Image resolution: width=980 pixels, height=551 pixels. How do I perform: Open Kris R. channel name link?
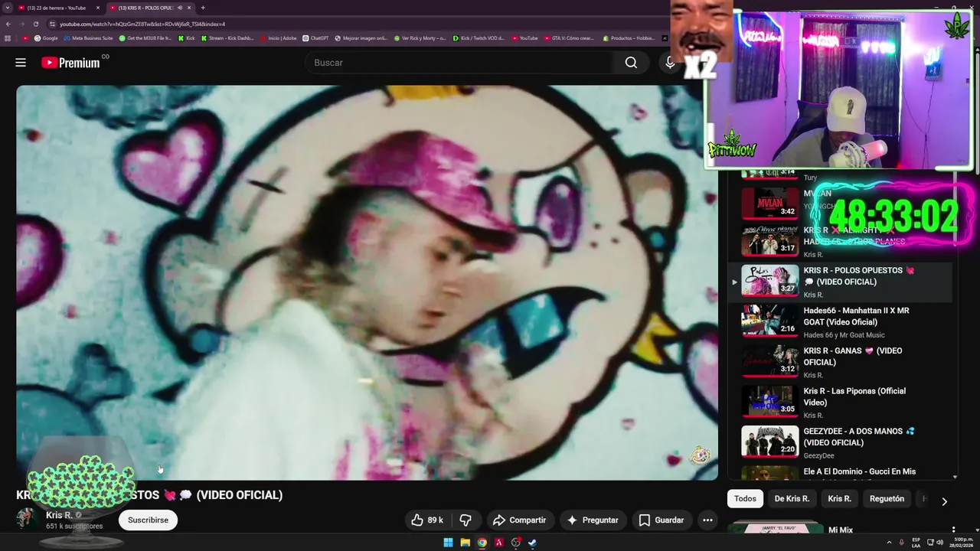(59, 515)
